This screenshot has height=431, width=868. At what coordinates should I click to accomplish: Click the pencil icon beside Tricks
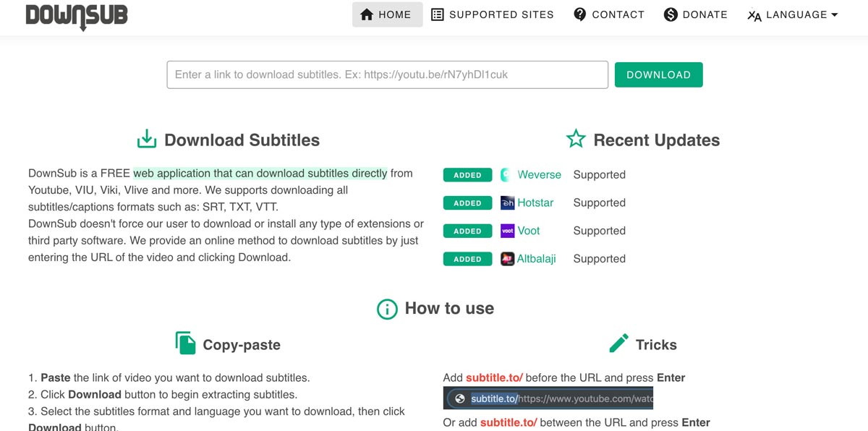(619, 343)
